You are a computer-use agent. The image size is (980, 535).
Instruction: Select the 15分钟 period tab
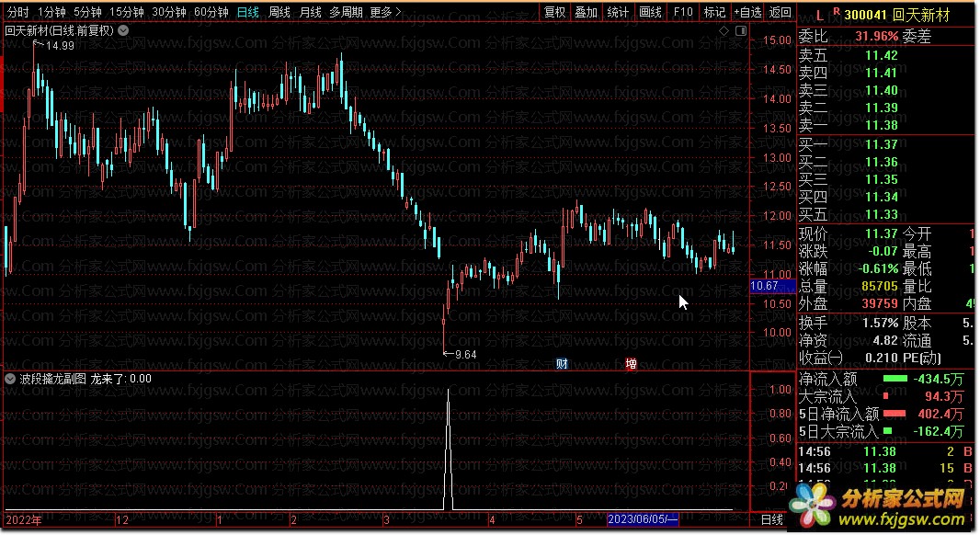coord(127,12)
